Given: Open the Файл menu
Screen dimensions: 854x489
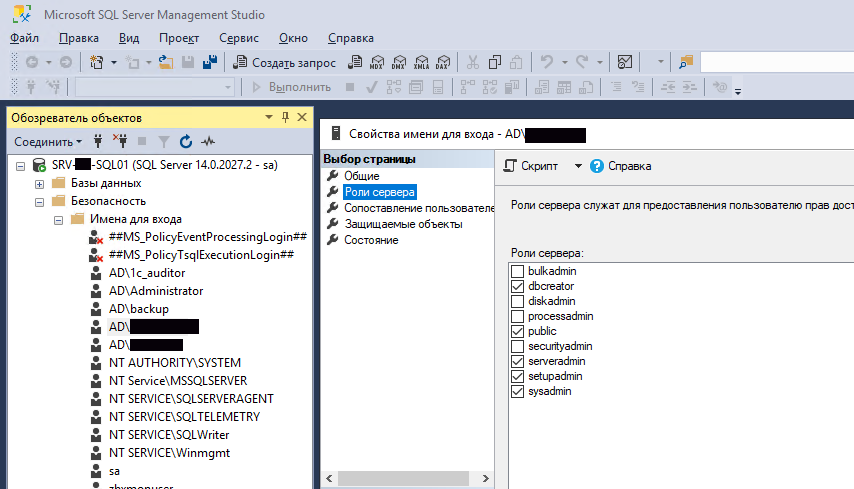Looking at the screenshot, I should [x=25, y=38].
